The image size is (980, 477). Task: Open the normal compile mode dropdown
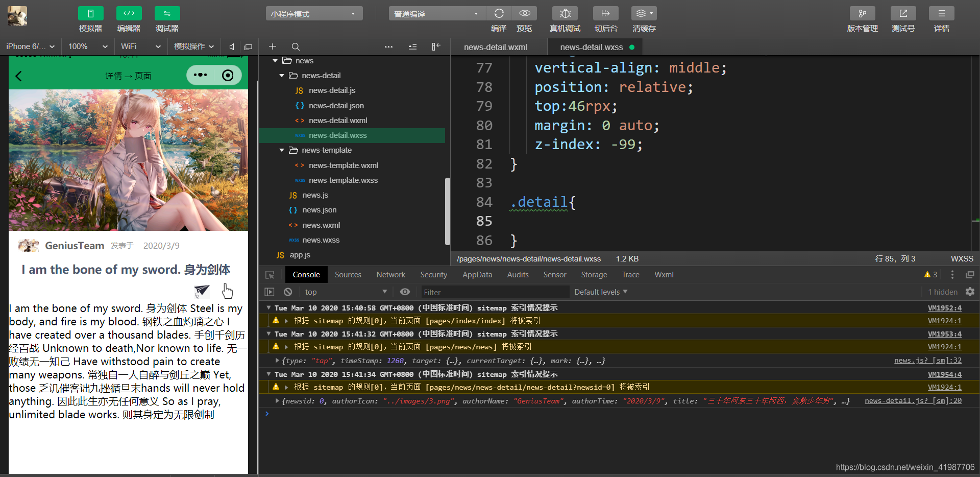point(437,14)
